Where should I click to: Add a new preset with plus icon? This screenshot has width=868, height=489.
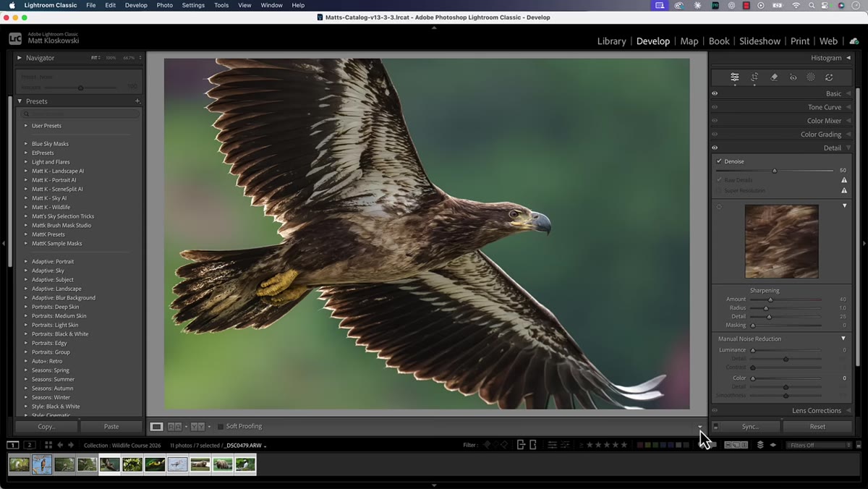pos(137,101)
